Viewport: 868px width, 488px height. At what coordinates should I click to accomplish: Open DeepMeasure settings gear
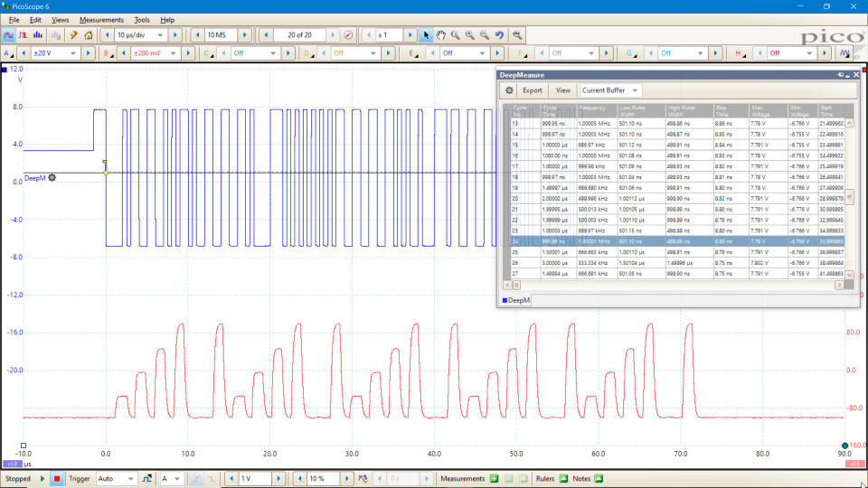click(509, 90)
